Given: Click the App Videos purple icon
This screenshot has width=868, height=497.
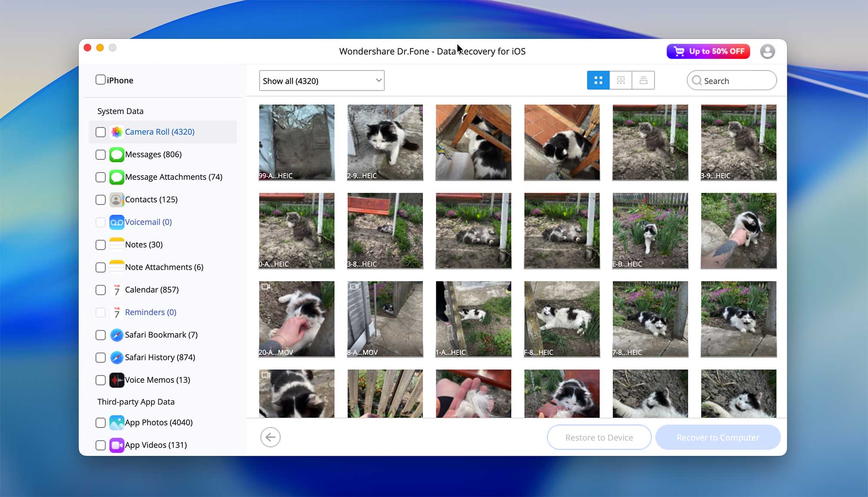Looking at the screenshot, I should pyautogui.click(x=116, y=445).
